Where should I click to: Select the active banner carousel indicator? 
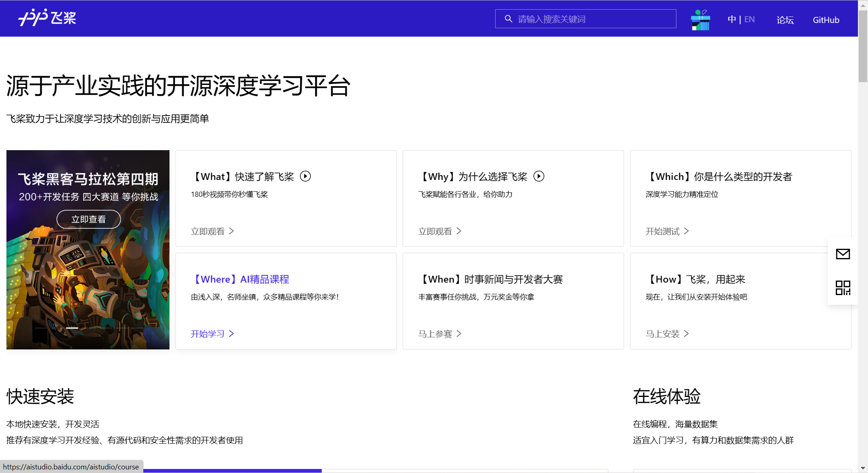pyautogui.click(x=72, y=328)
